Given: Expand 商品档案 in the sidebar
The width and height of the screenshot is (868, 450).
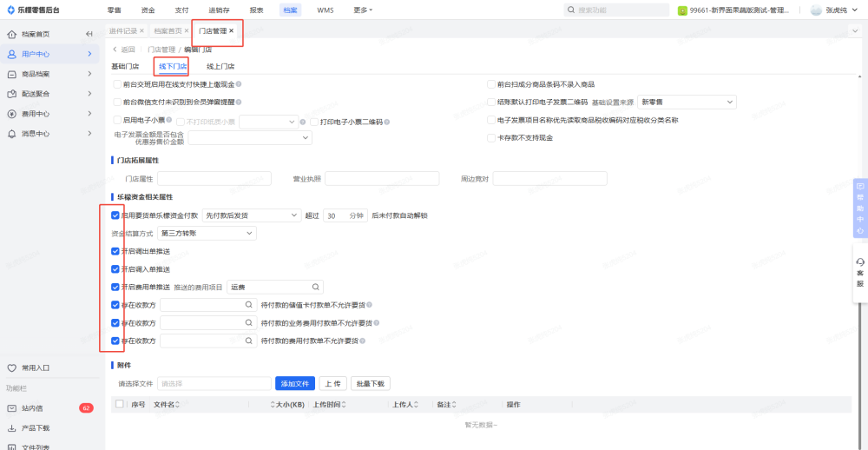Looking at the screenshot, I should tap(89, 74).
